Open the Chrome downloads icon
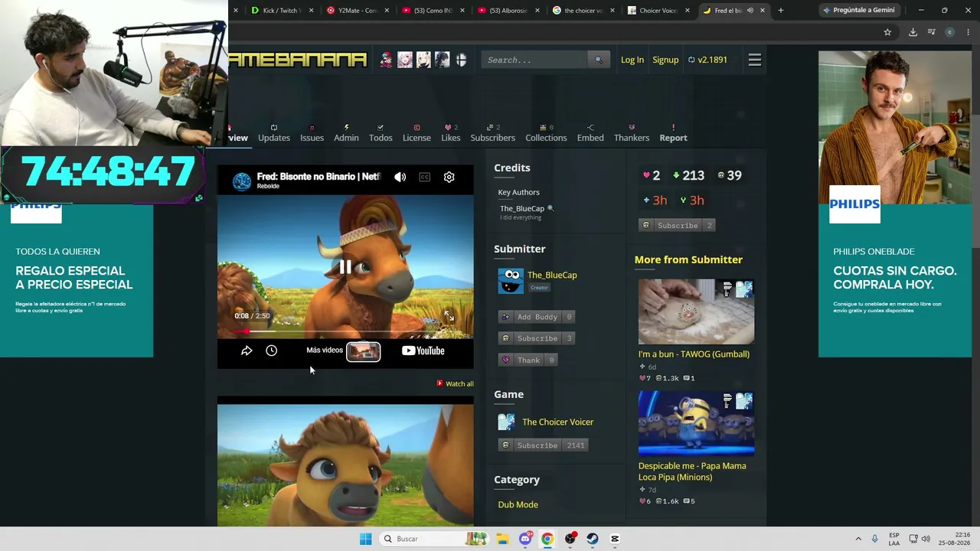Image resolution: width=980 pixels, height=551 pixels. click(x=913, y=32)
